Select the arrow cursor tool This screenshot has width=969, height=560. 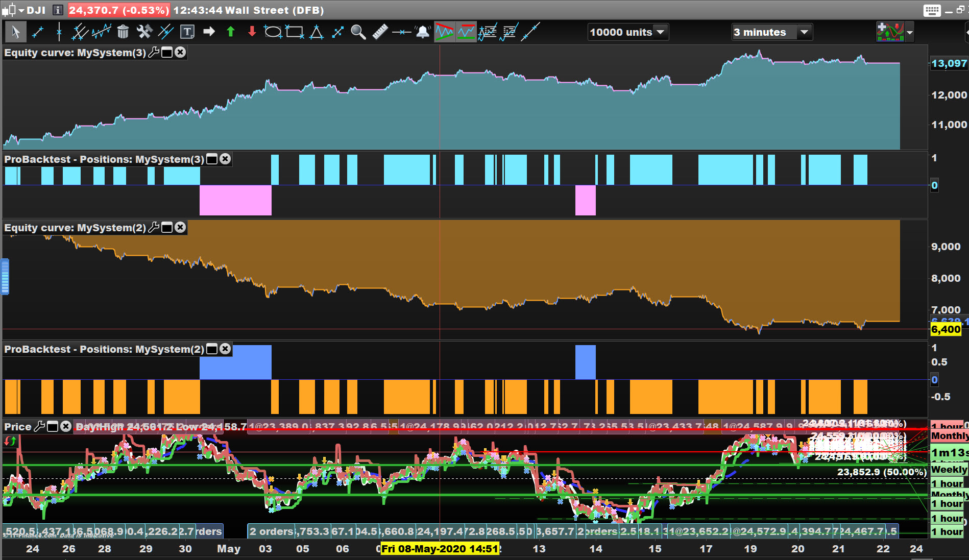pyautogui.click(x=15, y=32)
